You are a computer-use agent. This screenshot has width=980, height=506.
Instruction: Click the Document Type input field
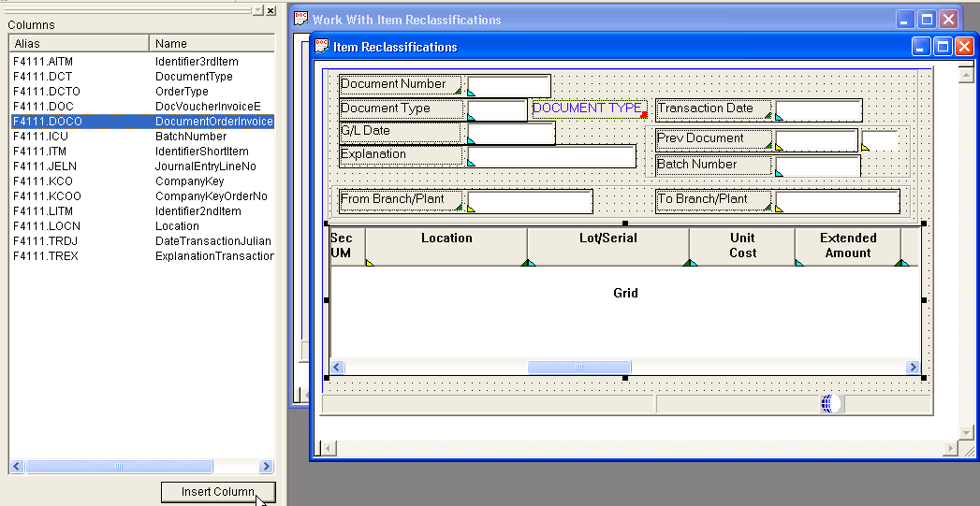click(x=497, y=110)
